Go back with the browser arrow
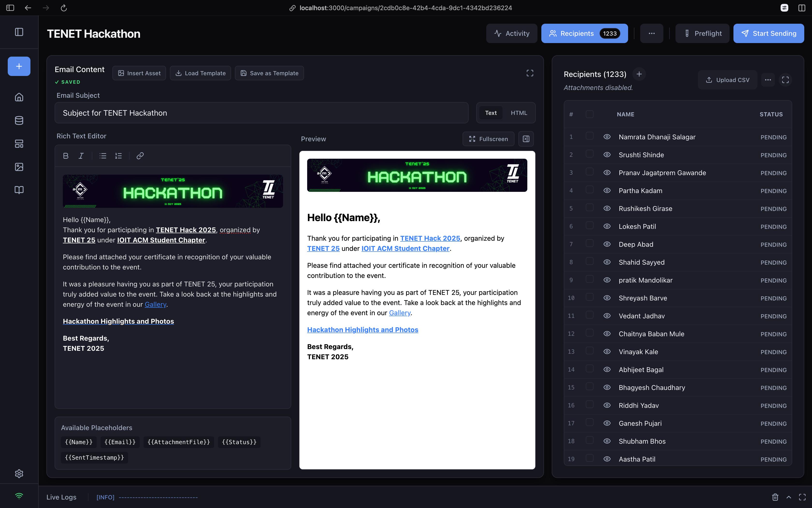 pyautogui.click(x=28, y=8)
